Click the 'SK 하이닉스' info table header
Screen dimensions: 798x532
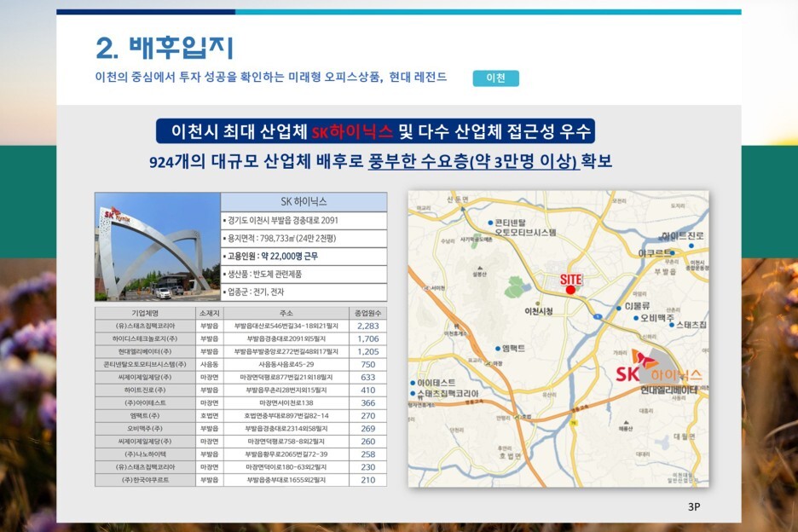304,201
